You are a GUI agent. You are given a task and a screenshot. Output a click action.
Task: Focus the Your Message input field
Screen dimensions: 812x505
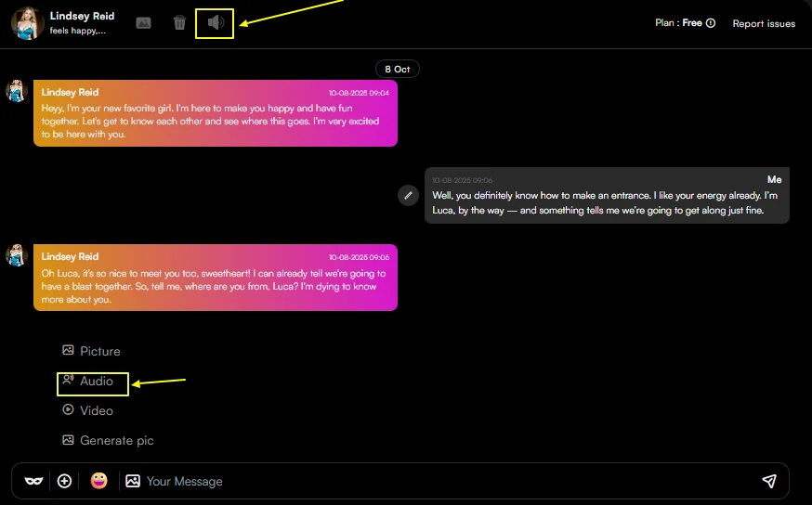446,481
